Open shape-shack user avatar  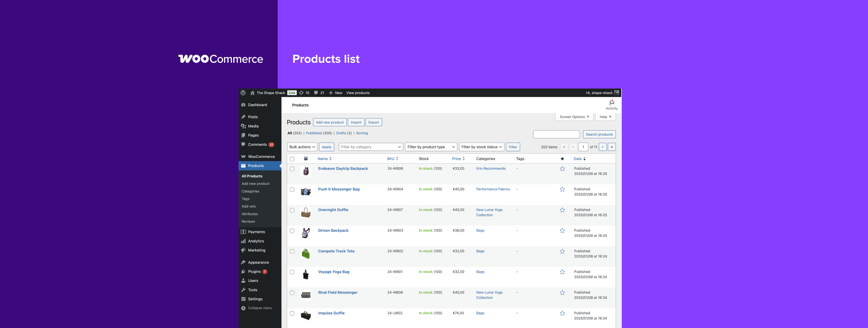[617, 93]
